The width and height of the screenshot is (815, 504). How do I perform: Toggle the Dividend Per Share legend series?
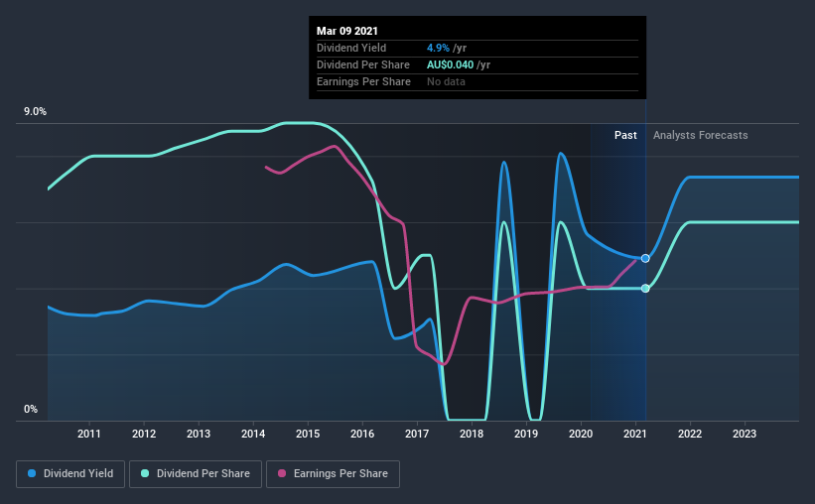point(196,474)
